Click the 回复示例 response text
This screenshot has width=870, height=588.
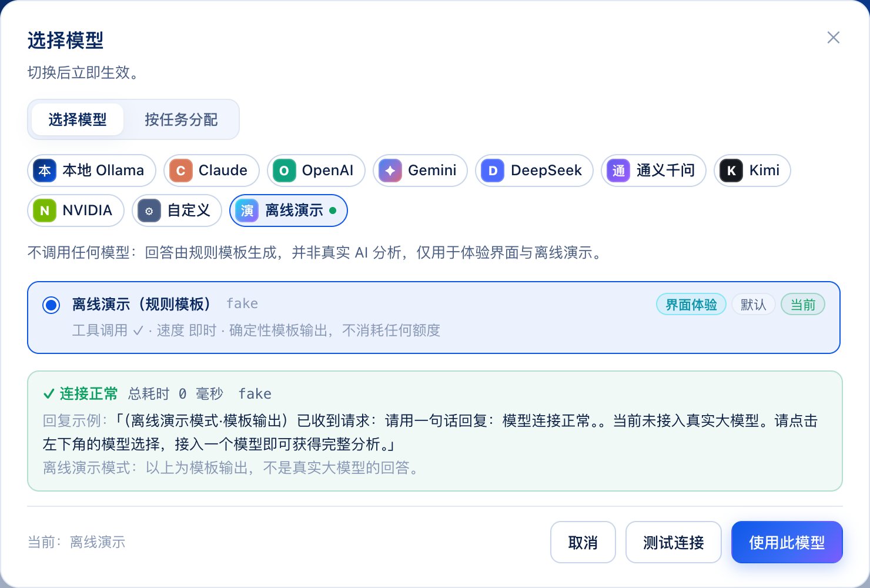(x=430, y=432)
